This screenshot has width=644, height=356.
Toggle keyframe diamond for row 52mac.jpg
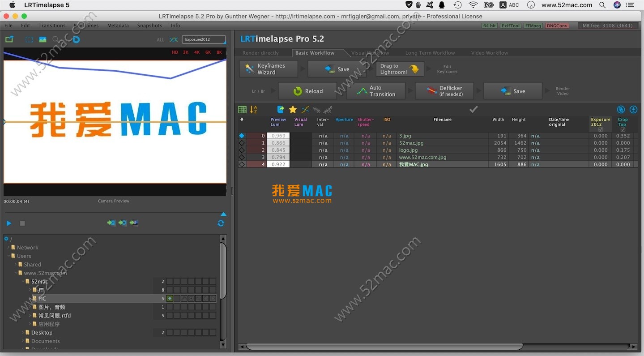point(242,143)
